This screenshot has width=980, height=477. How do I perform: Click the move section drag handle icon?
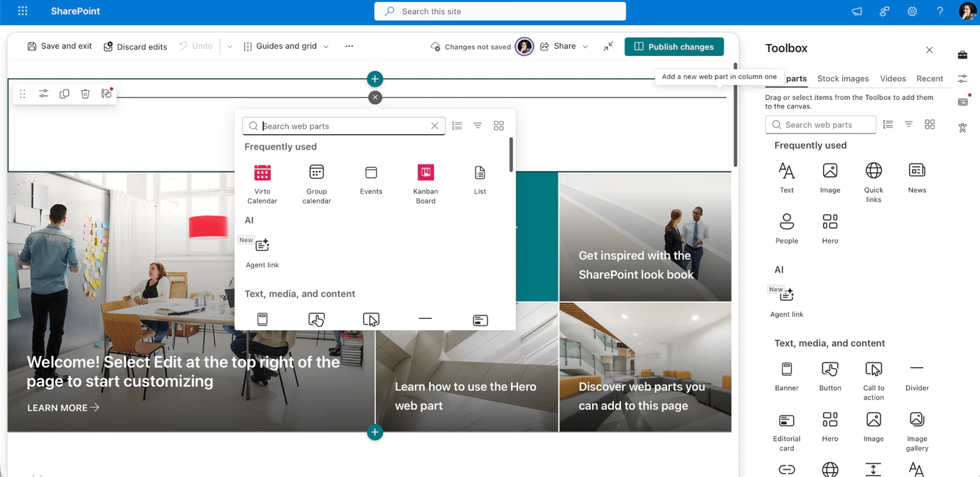22,94
